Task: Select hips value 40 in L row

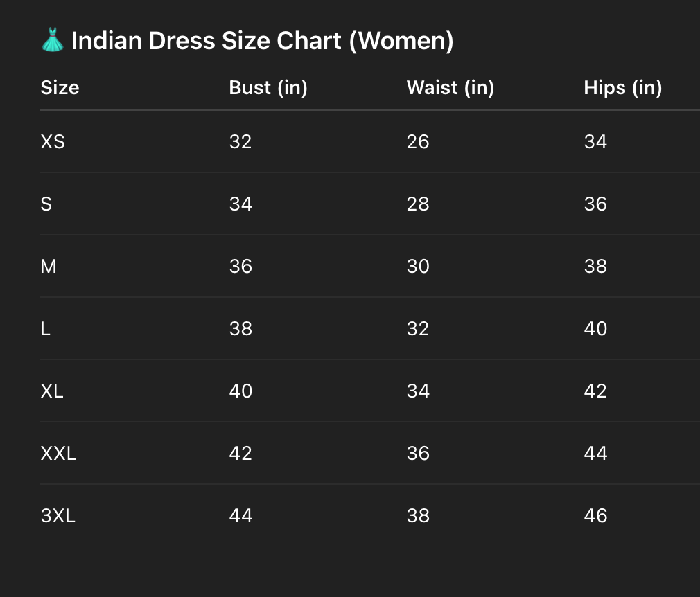Action: click(595, 329)
